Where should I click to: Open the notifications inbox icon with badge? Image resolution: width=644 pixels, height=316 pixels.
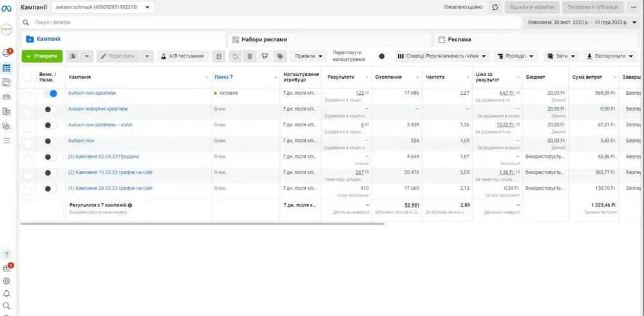pyautogui.click(x=7, y=268)
